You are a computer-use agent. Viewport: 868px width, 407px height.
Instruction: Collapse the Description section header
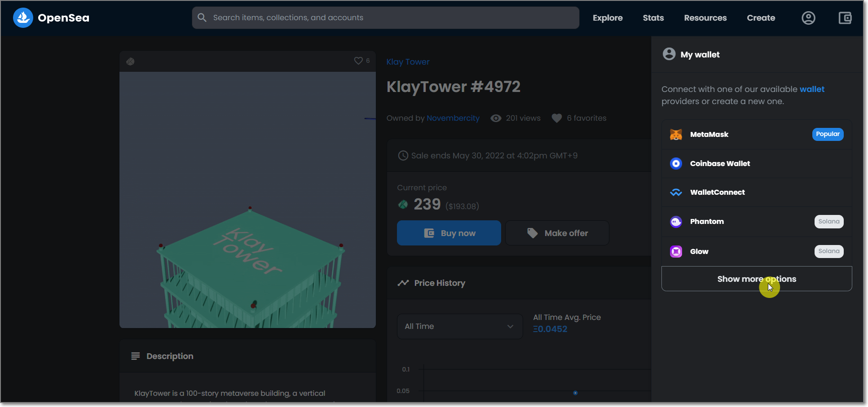click(x=247, y=356)
